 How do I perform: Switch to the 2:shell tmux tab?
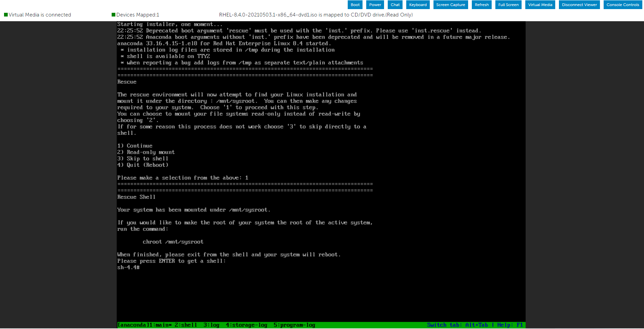tap(186, 325)
